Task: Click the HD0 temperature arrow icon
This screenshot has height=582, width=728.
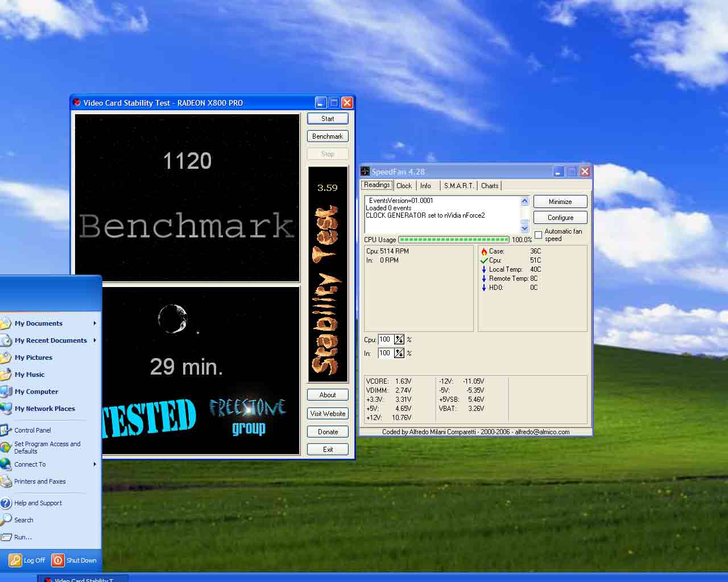Action: click(484, 288)
